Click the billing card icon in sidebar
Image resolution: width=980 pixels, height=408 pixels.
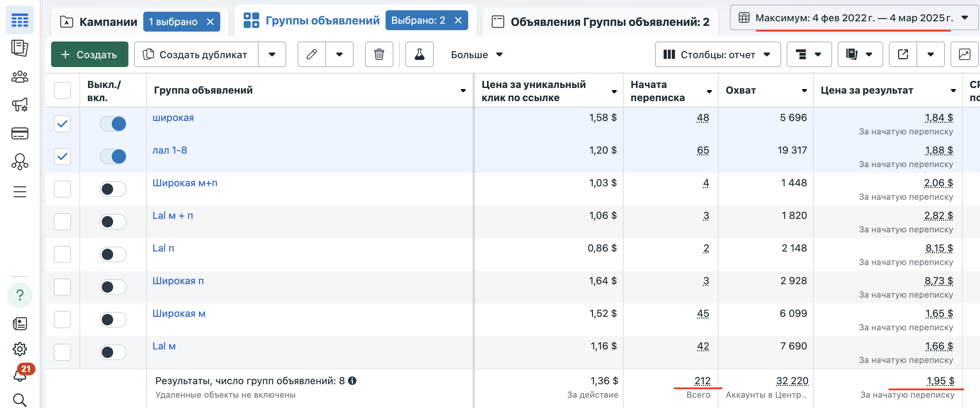(20, 134)
